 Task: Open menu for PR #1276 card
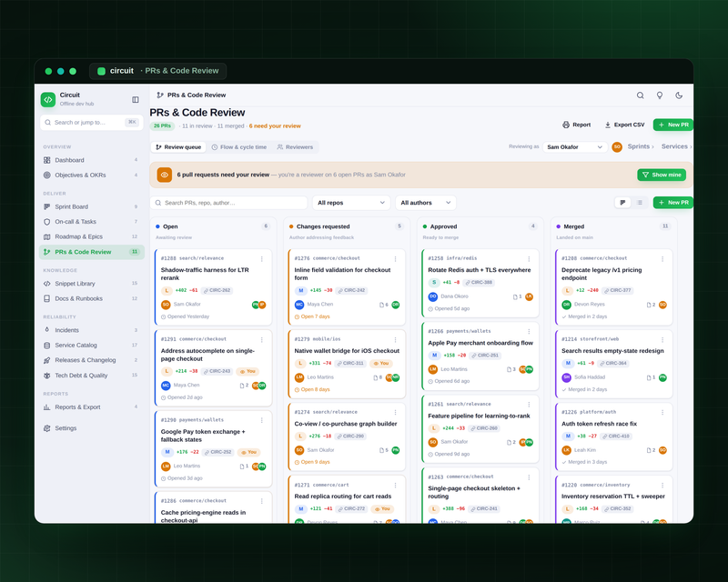coord(396,259)
